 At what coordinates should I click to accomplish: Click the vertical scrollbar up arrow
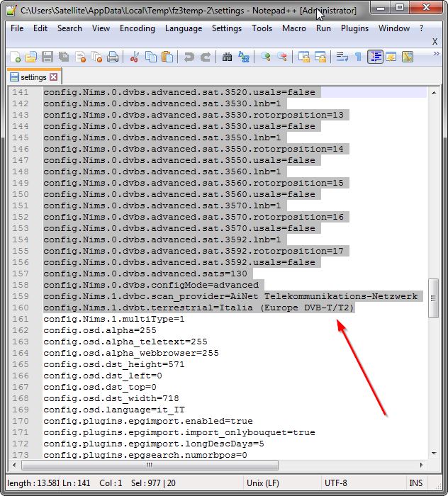434,93
